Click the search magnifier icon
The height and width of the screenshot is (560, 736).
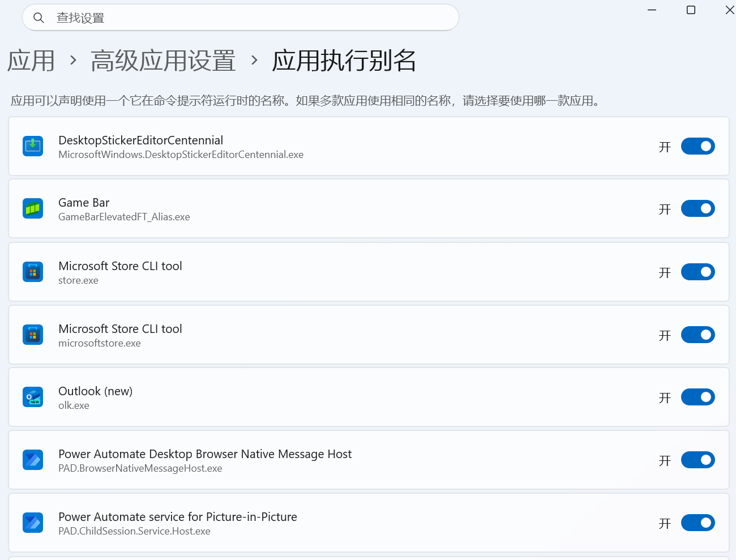tap(38, 18)
